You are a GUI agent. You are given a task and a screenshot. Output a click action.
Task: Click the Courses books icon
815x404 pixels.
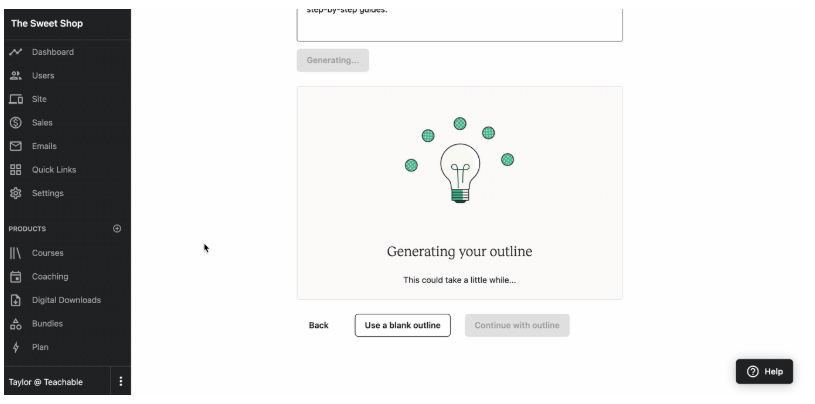(16, 253)
